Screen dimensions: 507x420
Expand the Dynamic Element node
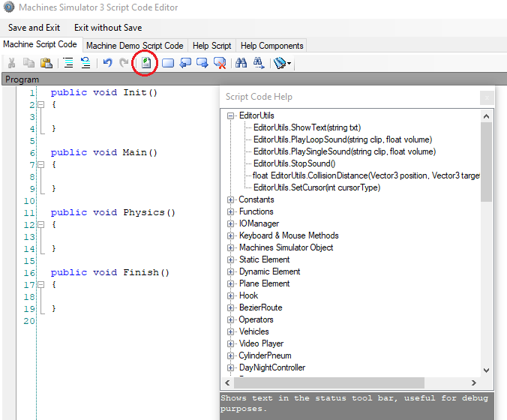[x=230, y=271]
